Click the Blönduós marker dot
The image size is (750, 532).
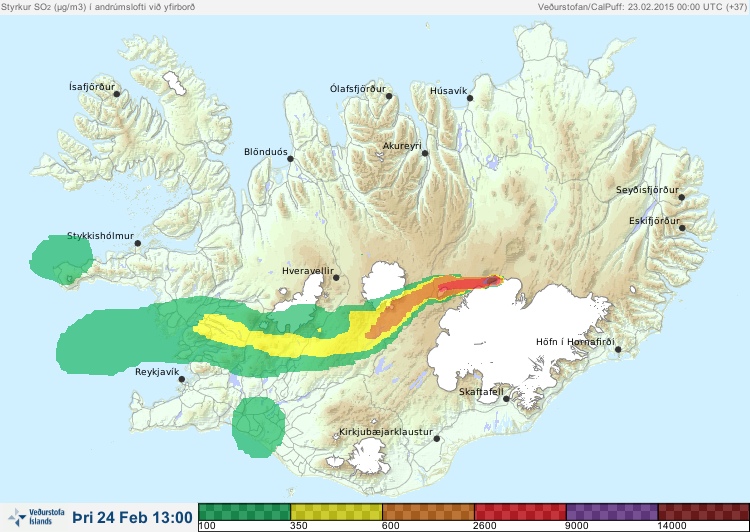290,159
